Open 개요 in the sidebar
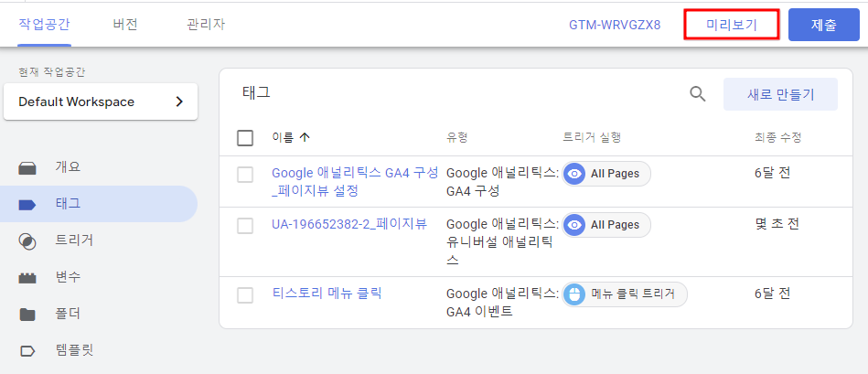This screenshot has height=374, width=868. coord(68,167)
